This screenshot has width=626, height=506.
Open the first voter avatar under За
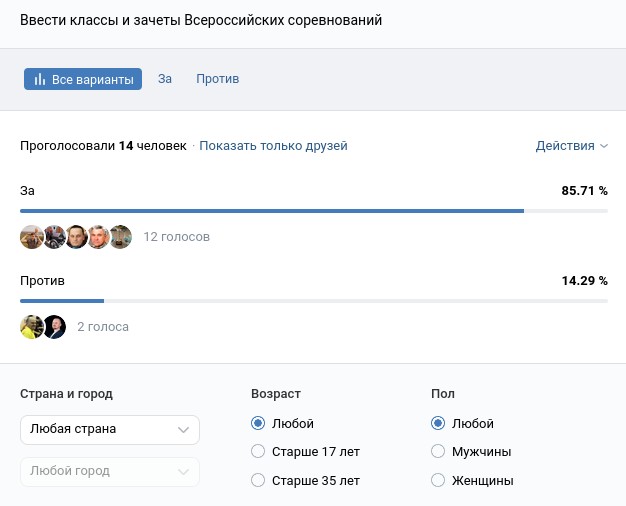point(32,237)
